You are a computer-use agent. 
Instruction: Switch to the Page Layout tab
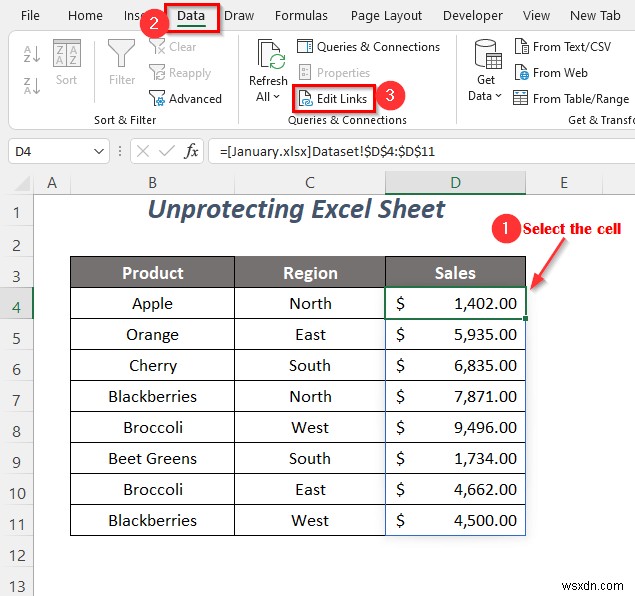(386, 16)
